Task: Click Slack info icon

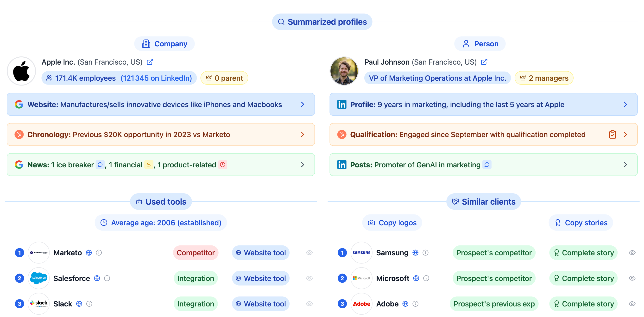Action: [x=89, y=304]
